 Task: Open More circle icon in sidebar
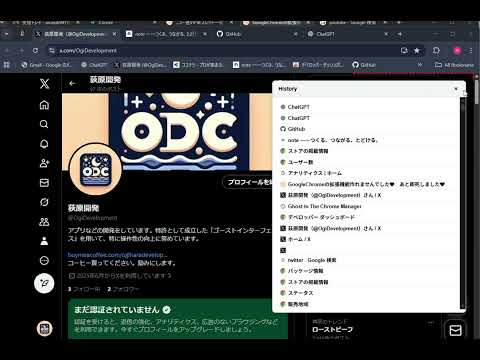44,260
